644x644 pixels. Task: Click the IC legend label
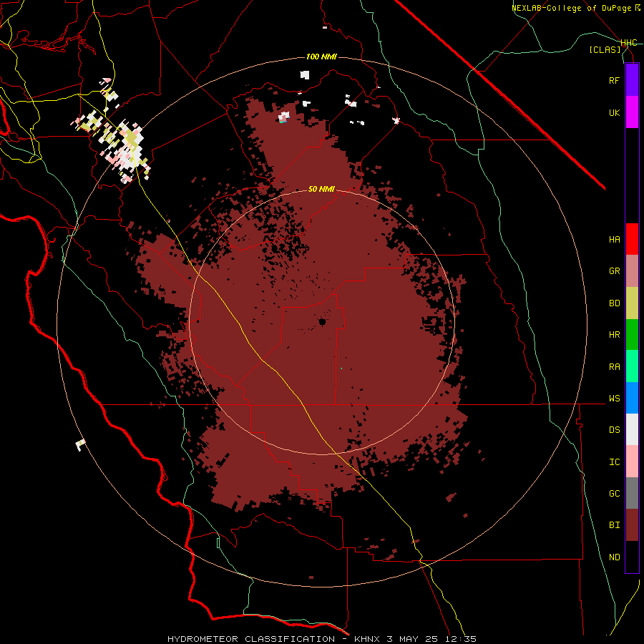coord(614,462)
